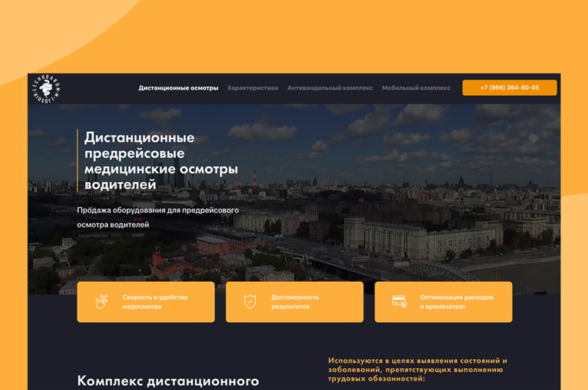Image resolution: width=588 pixels, height=390 pixels.
Task: Go to the Характеристики section
Action: [x=253, y=88]
